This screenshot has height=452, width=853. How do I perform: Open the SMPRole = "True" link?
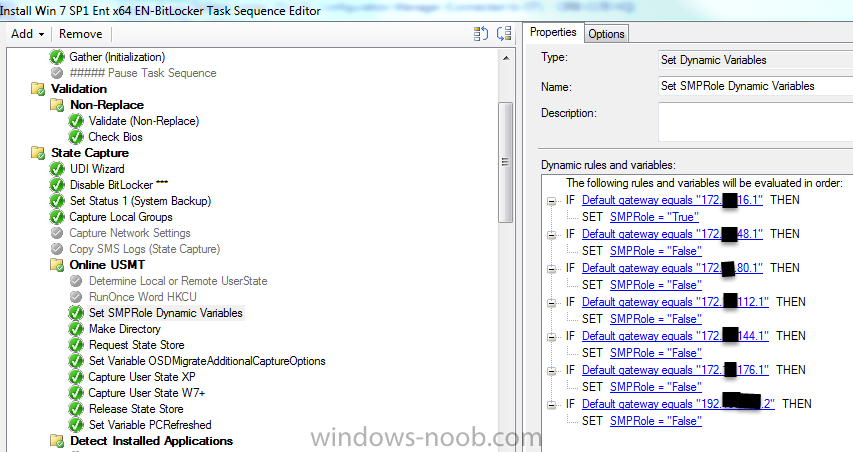tap(654, 217)
